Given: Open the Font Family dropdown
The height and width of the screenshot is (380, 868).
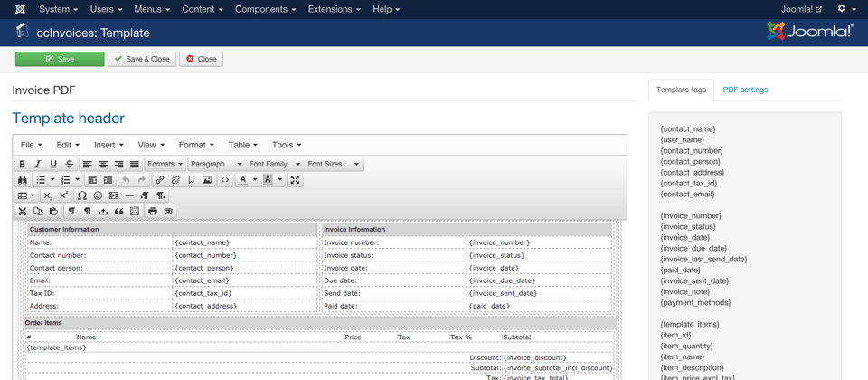Looking at the screenshot, I should pyautogui.click(x=274, y=165).
